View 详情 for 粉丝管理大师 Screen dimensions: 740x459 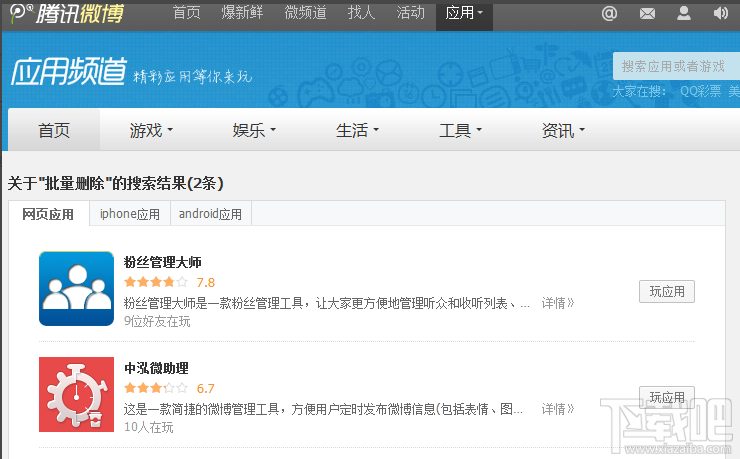(558, 303)
